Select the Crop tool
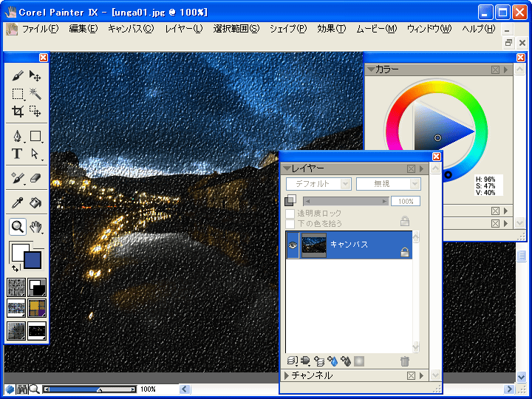The width and height of the screenshot is (532, 399). point(18,112)
